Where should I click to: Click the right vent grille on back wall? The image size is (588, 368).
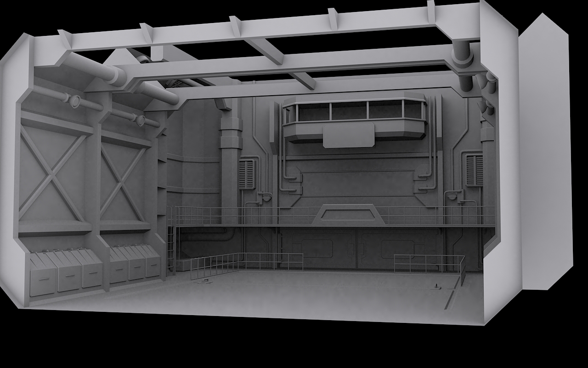[474, 170]
